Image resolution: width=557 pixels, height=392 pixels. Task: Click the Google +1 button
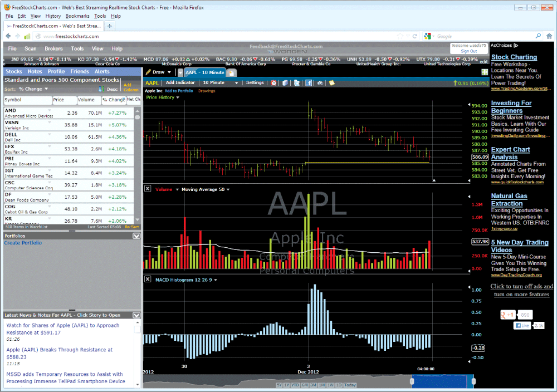click(x=507, y=315)
